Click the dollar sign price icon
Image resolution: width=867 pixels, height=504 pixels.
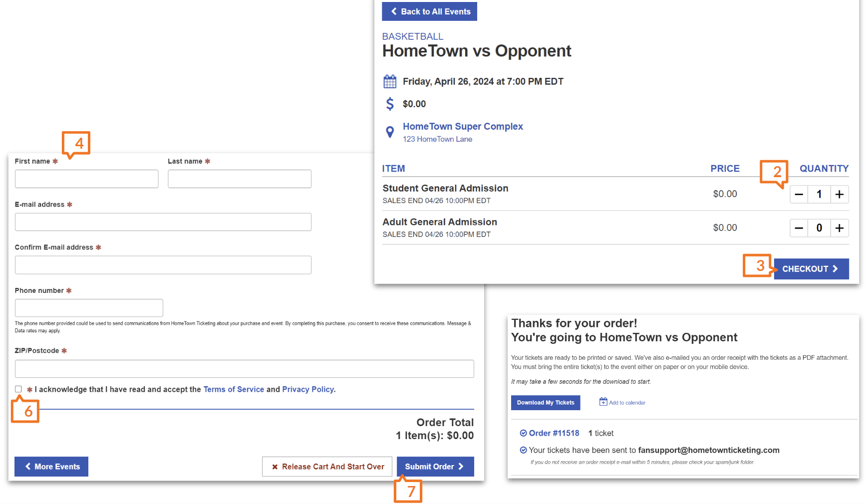coord(390,104)
